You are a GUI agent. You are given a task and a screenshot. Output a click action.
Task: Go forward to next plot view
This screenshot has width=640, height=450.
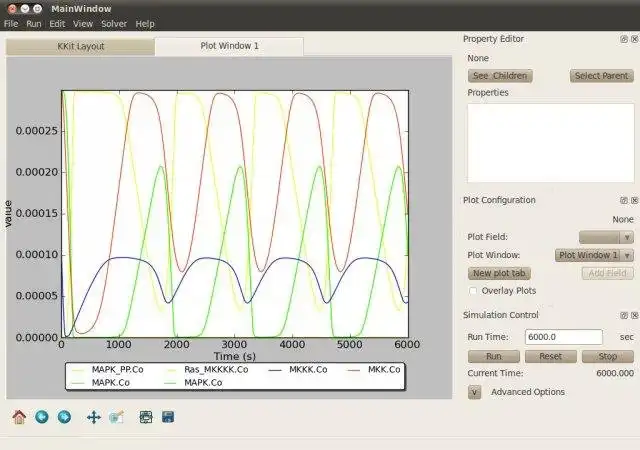64,416
